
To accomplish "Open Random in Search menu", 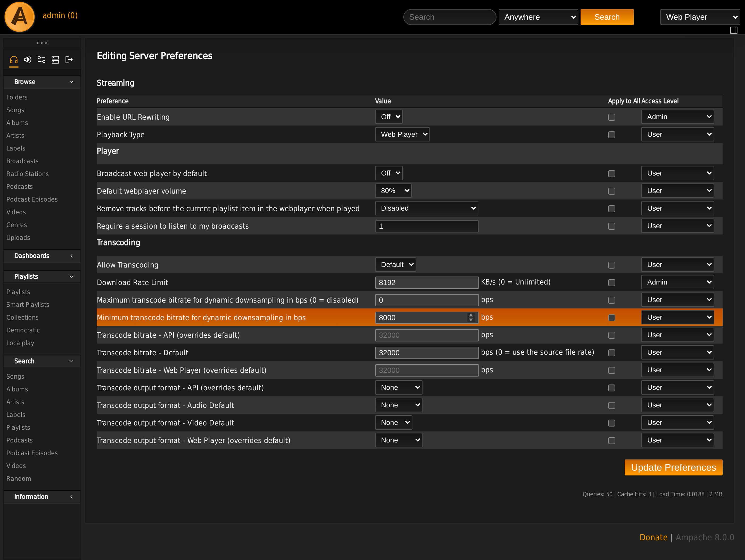I will point(19,479).
